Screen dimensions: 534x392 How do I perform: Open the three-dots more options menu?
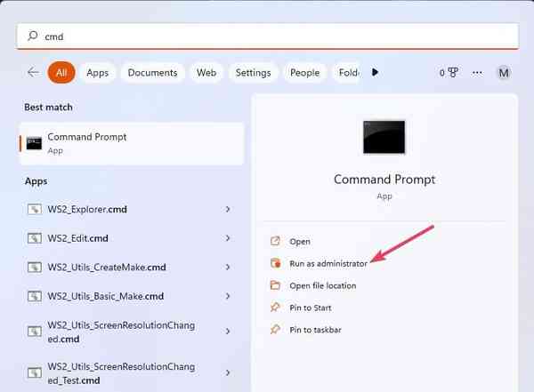pyautogui.click(x=478, y=73)
